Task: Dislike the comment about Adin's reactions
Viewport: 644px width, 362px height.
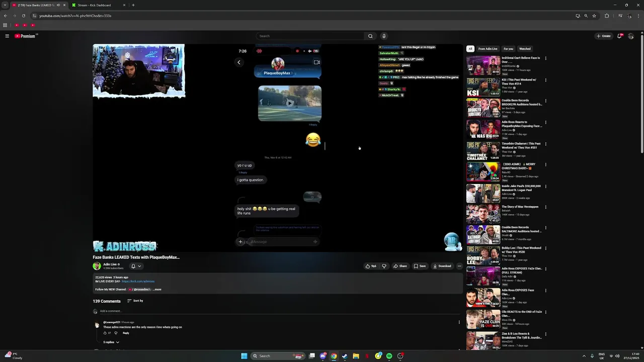Action: click(116, 333)
